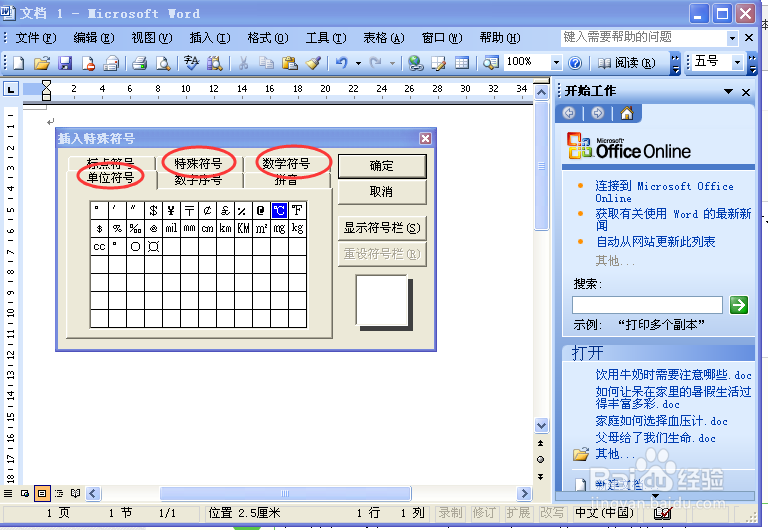The image size is (768, 530).
Task: Click the 确定 button in the dialog
Action: point(382,166)
